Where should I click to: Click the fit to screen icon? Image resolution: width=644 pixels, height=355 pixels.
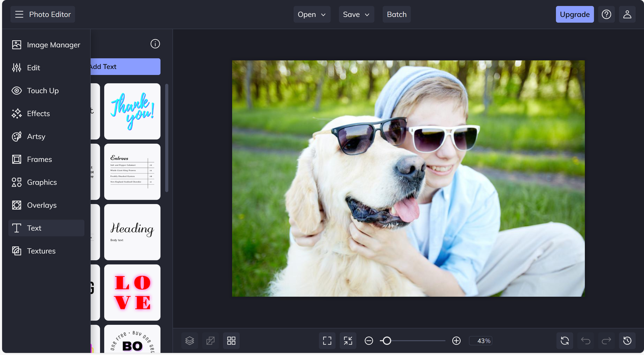pyautogui.click(x=327, y=341)
